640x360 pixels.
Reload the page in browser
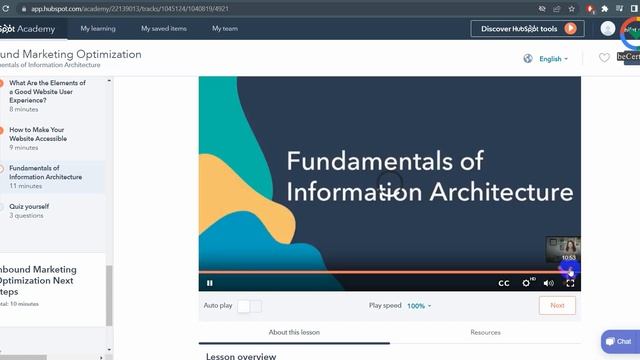click(6, 8)
